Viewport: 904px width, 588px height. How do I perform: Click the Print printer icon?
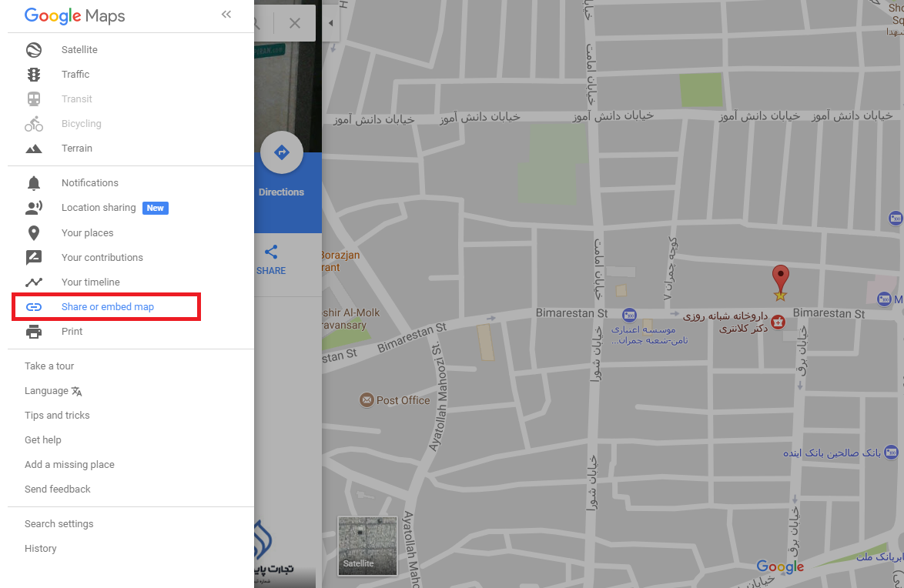[34, 332]
